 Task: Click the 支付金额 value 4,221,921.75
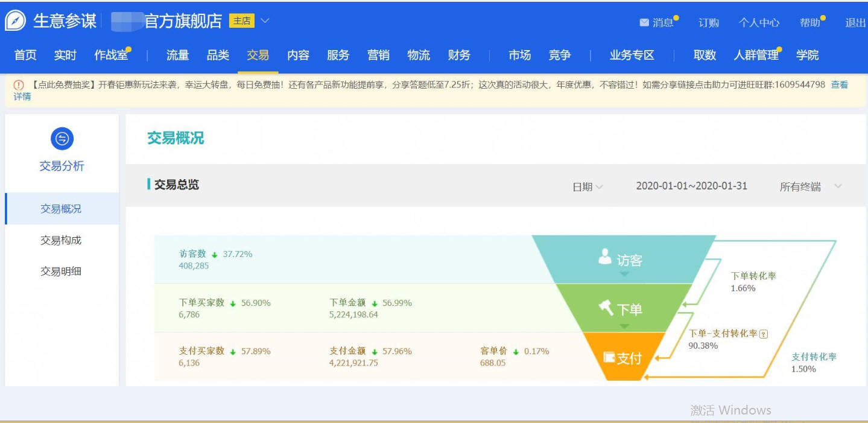click(353, 363)
